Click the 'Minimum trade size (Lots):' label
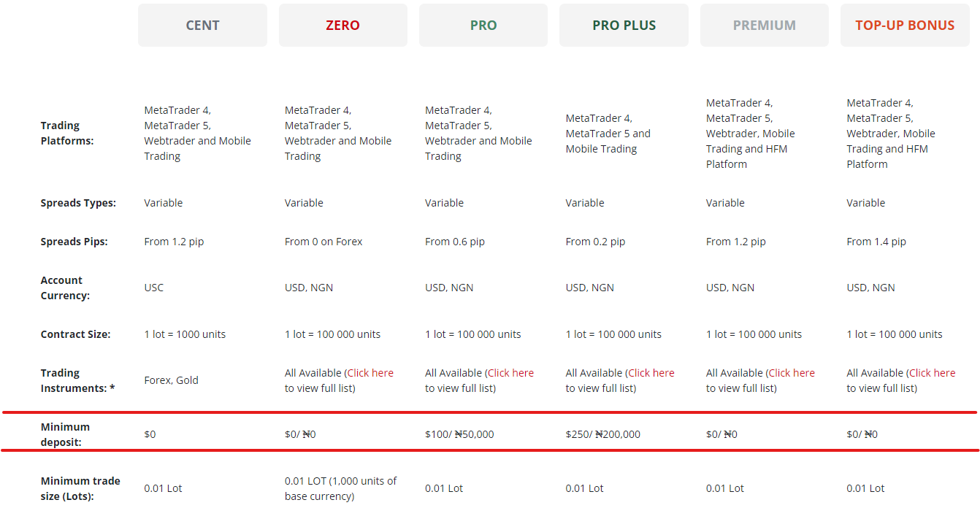The image size is (980, 508). click(x=80, y=488)
